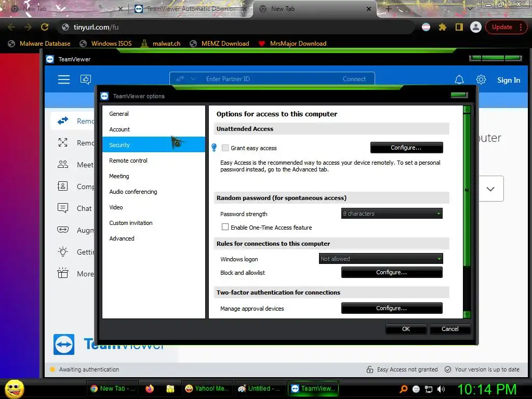Cancel the TeamViewer options dialog
The width and height of the screenshot is (532, 399).
pos(450,329)
